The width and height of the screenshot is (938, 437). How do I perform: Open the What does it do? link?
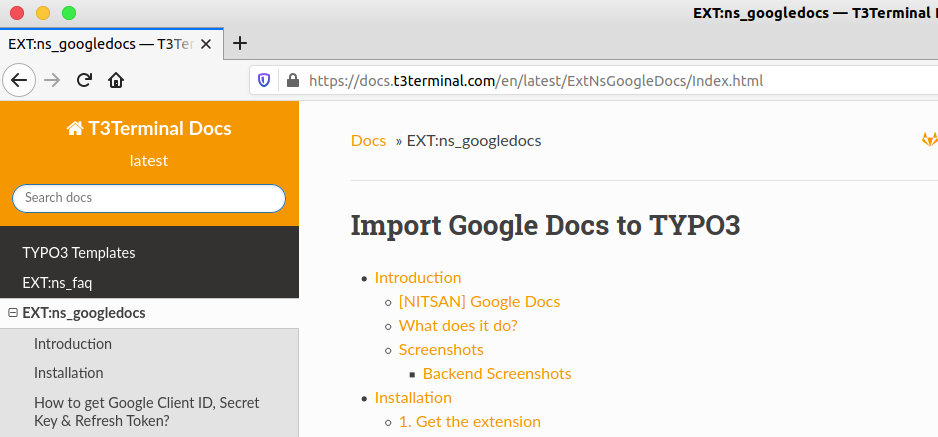point(458,325)
